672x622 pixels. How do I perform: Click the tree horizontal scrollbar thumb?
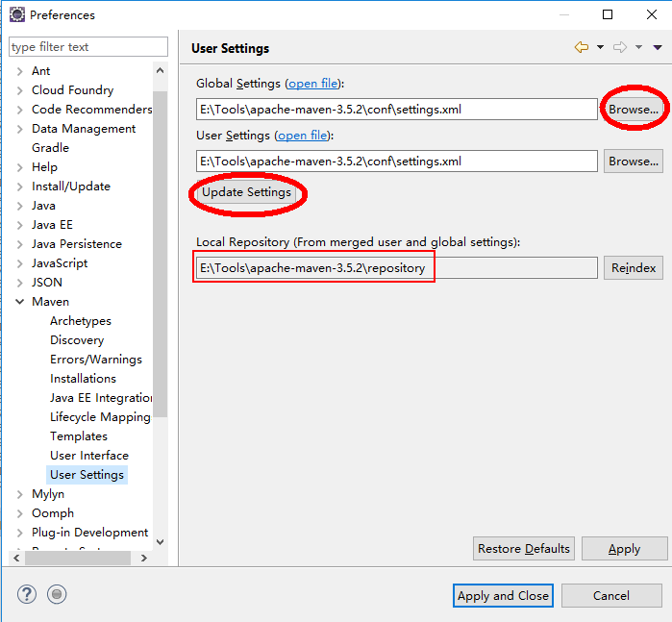tap(78, 559)
